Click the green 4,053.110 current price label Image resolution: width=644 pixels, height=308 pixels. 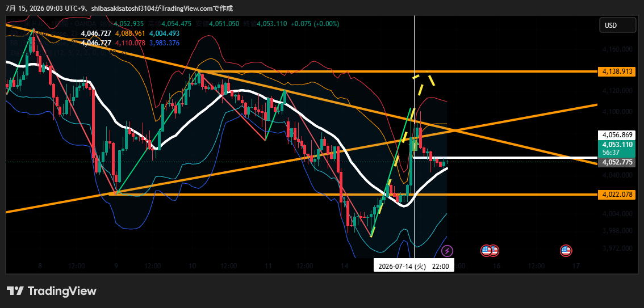pos(617,148)
